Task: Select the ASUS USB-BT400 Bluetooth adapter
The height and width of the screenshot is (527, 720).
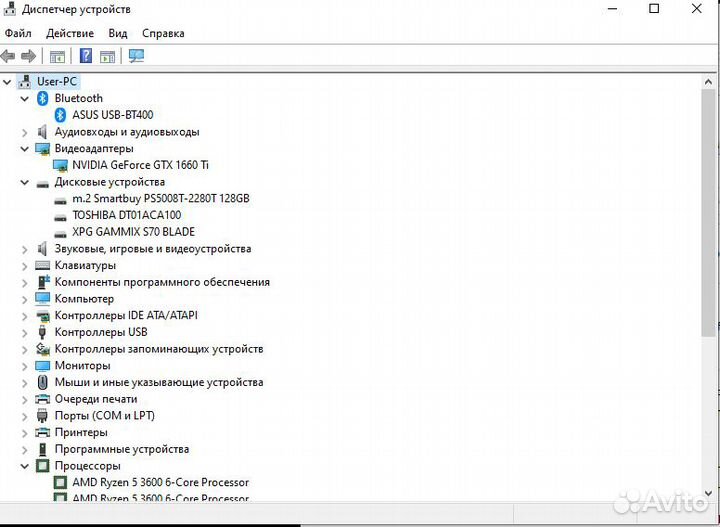Action: [x=112, y=115]
